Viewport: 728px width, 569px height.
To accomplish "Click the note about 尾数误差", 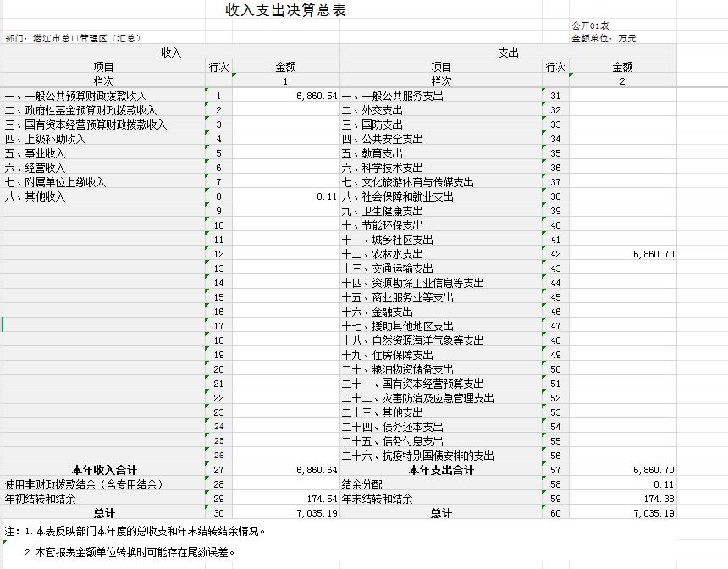I will 129,552.
